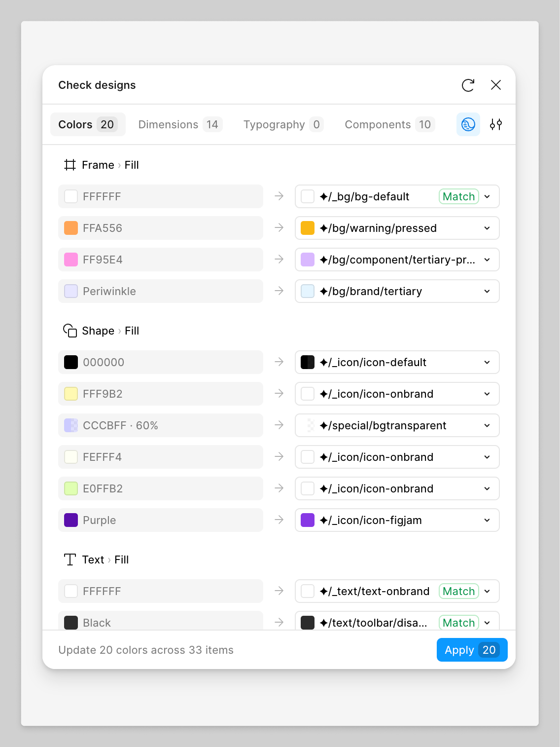The height and width of the screenshot is (747, 560).
Task: Click the arrow icon next to FFA556
Action: click(279, 228)
